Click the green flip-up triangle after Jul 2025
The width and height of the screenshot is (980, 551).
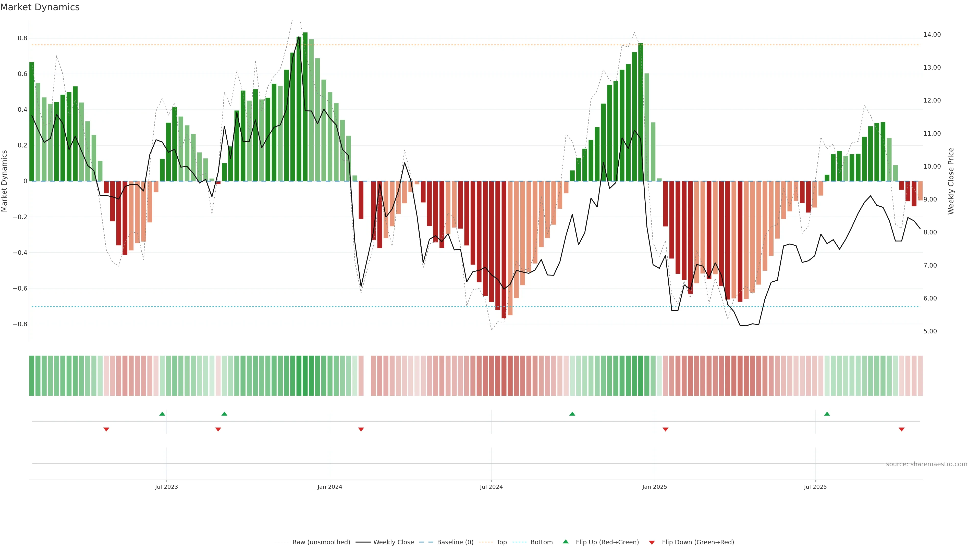pos(827,414)
